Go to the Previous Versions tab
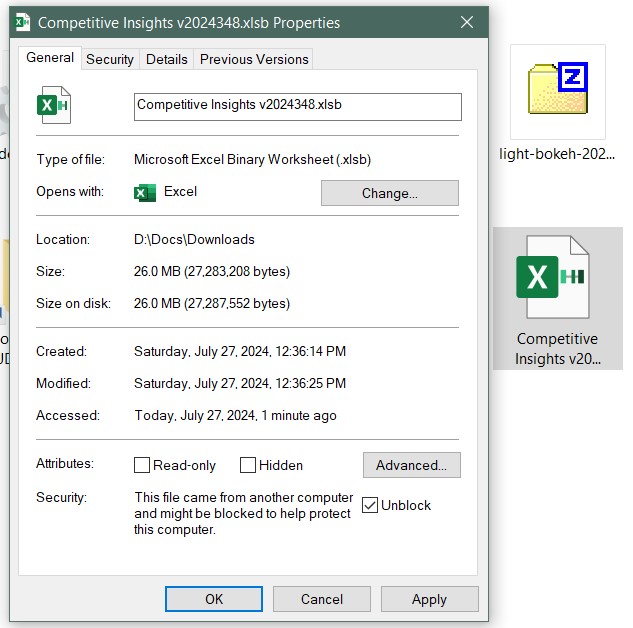The height and width of the screenshot is (628, 633). click(254, 59)
